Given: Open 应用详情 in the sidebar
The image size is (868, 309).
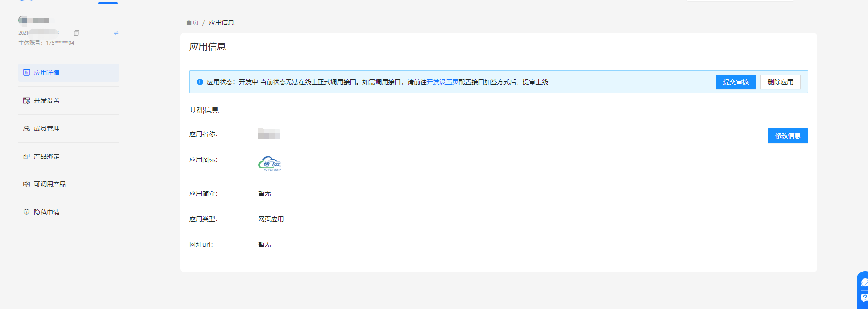Looking at the screenshot, I should pos(47,73).
